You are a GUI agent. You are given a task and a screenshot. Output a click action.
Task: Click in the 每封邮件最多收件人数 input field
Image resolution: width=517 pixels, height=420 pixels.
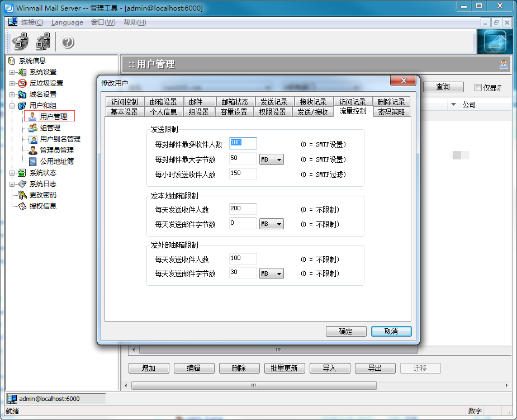[242, 143]
